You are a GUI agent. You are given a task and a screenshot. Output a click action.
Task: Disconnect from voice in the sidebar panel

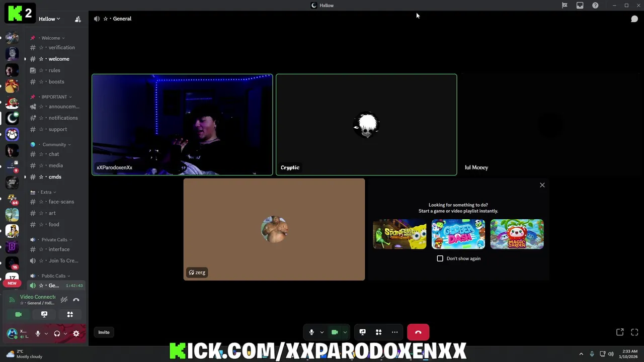pyautogui.click(x=76, y=300)
